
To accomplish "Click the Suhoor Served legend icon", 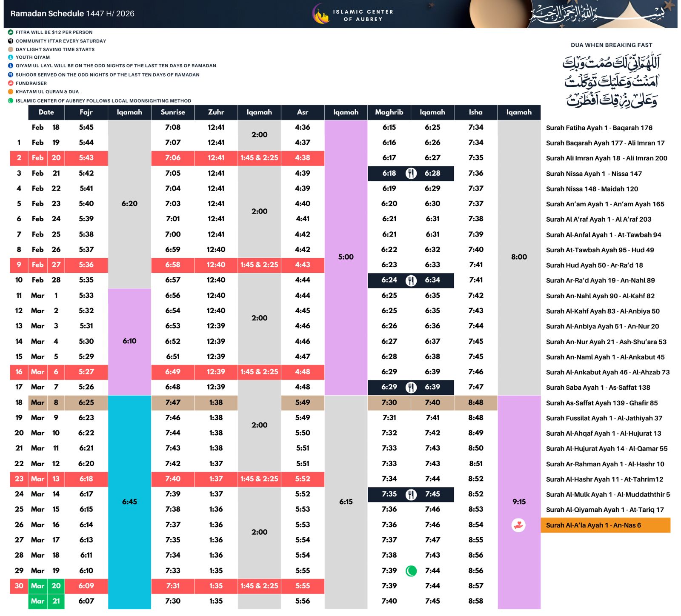I will [x=11, y=74].
